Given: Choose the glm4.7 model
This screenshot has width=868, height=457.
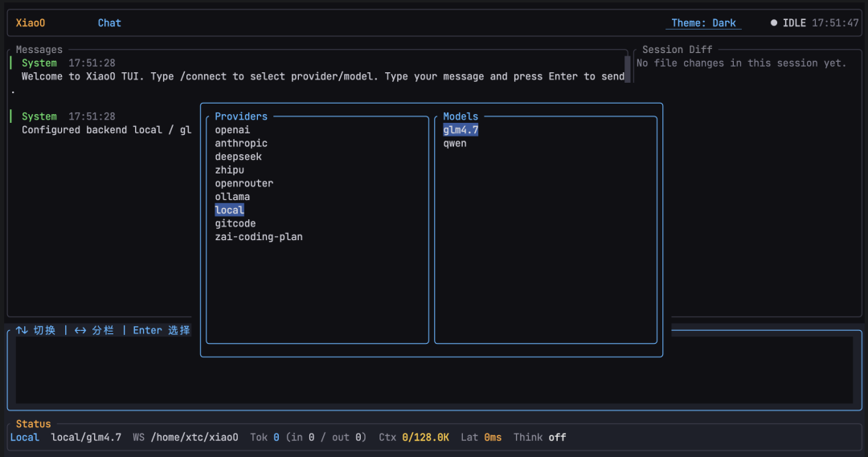Looking at the screenshot, I should point(461,130).
